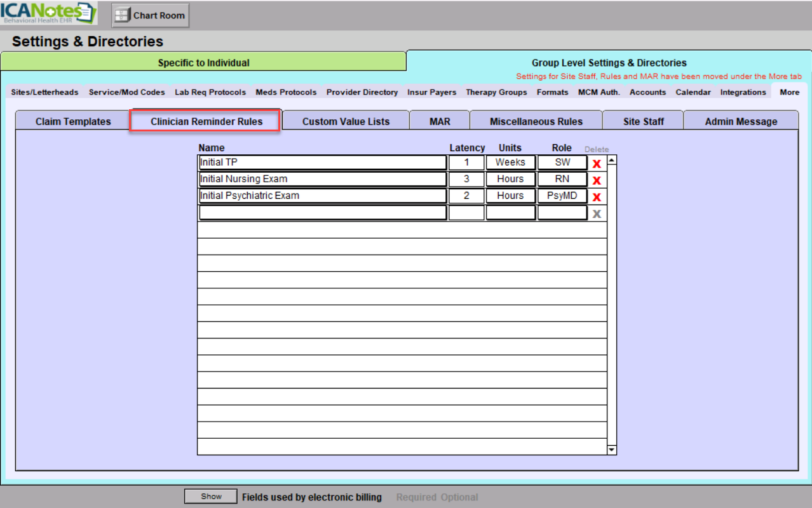Select Units field for Initial TP

510,163
